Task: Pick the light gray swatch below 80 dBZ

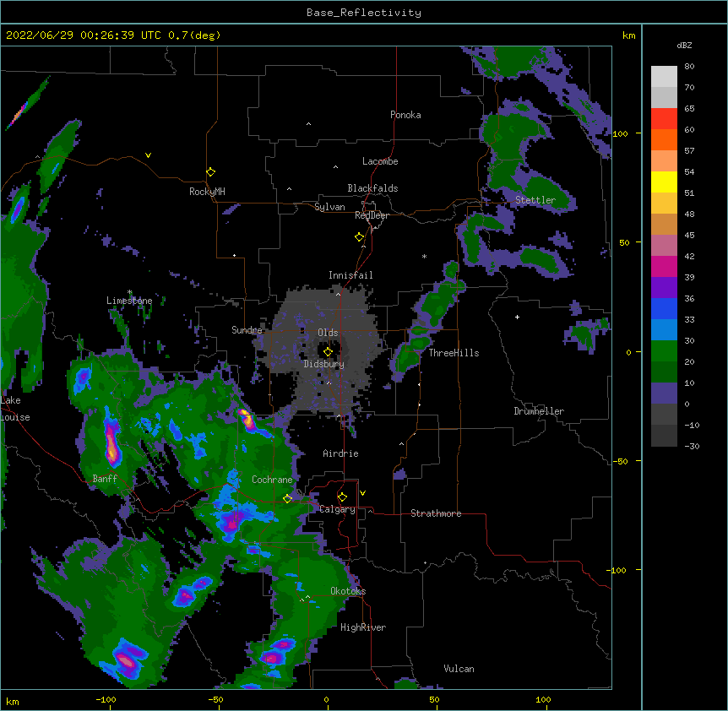Action: [664, 77]
